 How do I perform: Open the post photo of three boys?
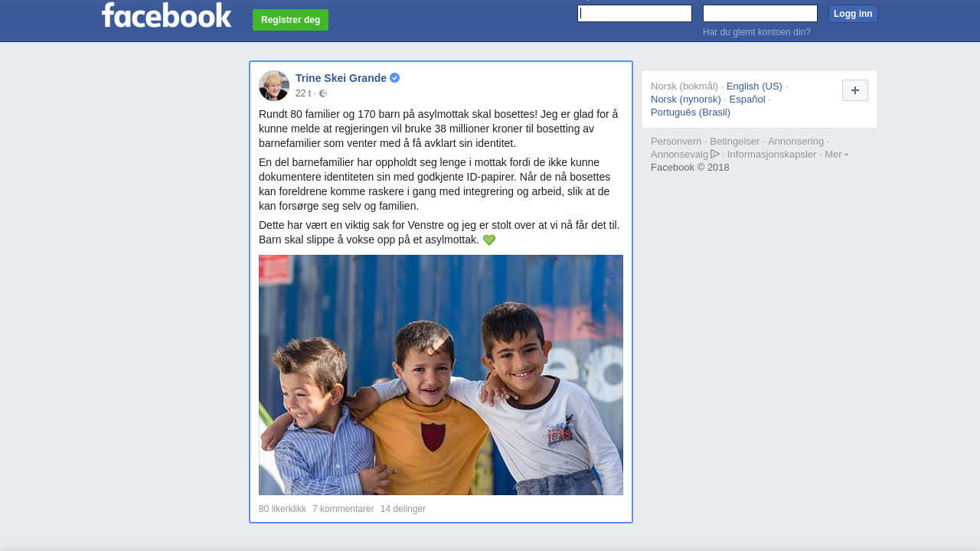[x=441, y=375]
